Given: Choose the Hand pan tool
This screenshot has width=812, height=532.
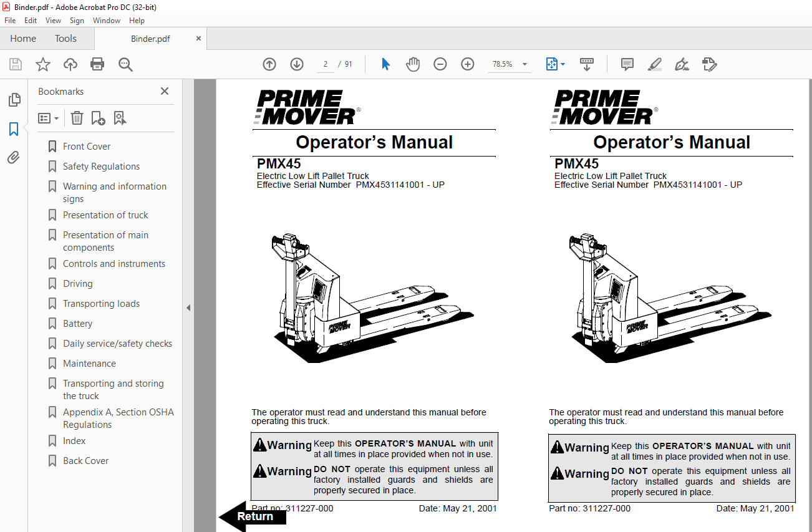Looking at the screenshot, I should click(x=413, y=64).
